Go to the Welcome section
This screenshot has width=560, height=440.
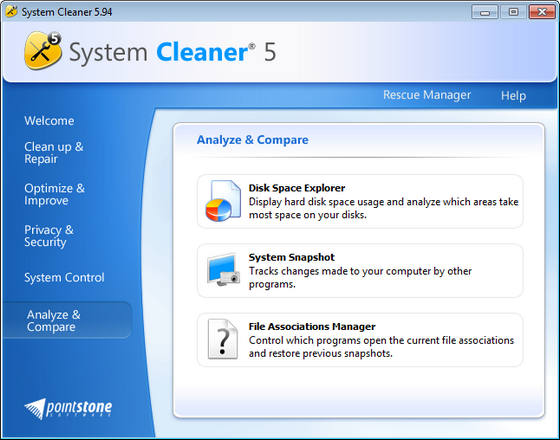click(49, 121)
